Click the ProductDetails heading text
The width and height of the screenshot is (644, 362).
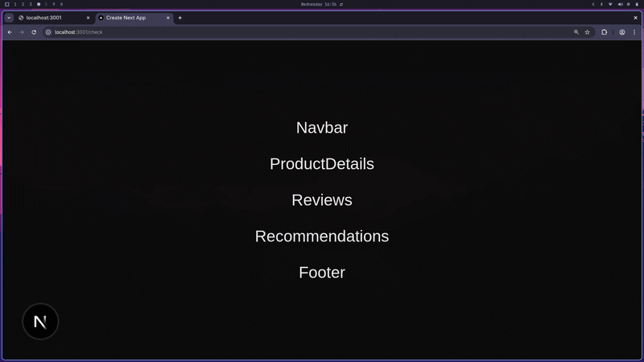[x=322, y=163]
